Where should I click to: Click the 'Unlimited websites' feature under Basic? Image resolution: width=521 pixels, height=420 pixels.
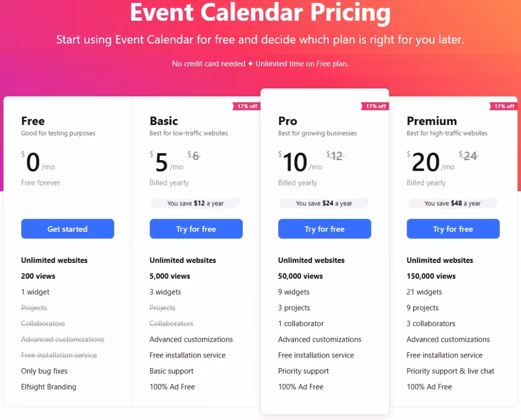pyautogui.click(x=182, y=260)
